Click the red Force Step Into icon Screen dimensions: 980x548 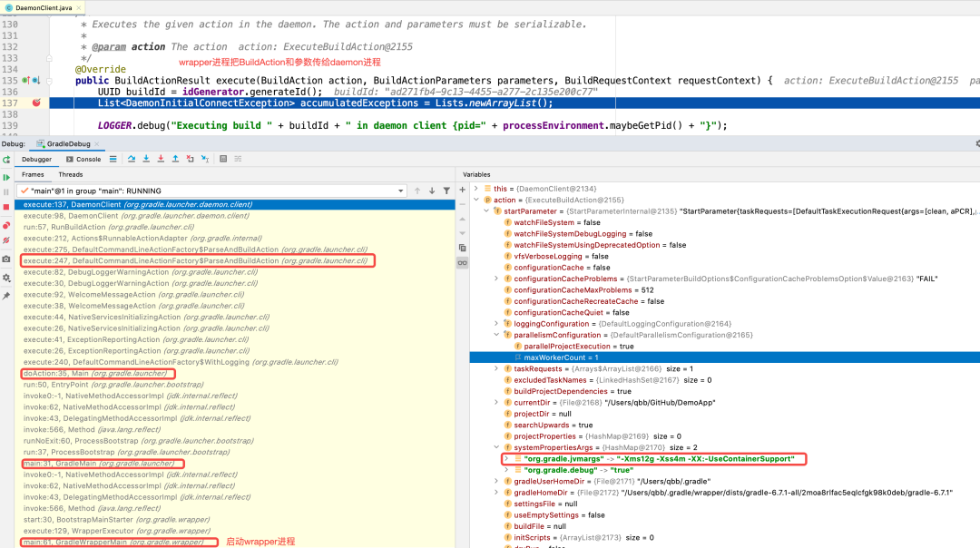161,159
